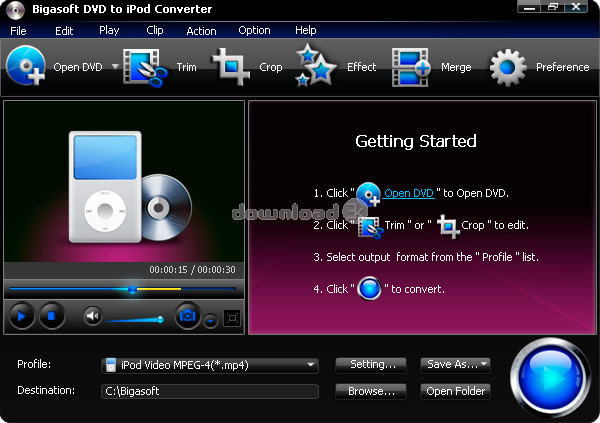
Task: Click the playback seek bar handle
Action: tap(132, 289)
